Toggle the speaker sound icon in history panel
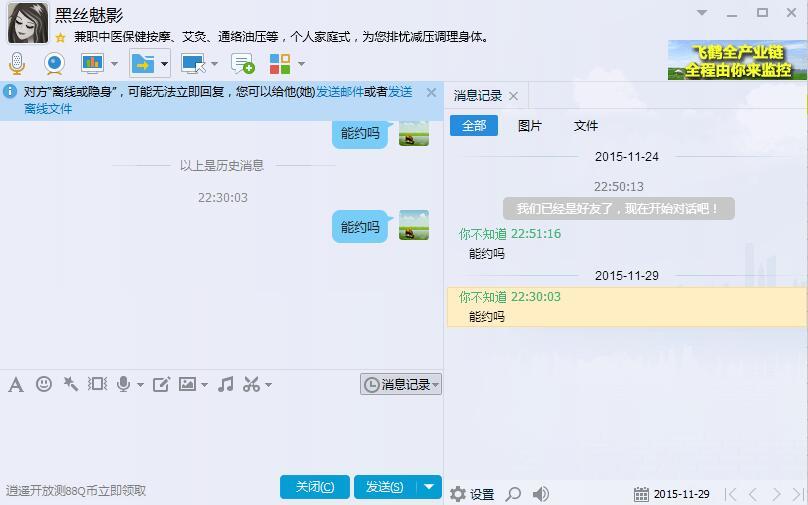 click(541, 494)
